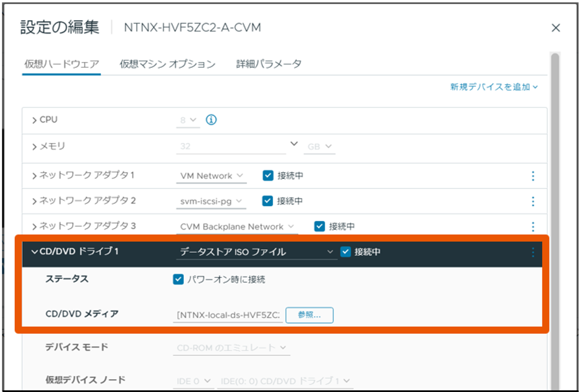Switch to 詳細パラメータ tab

click(269, 64)
